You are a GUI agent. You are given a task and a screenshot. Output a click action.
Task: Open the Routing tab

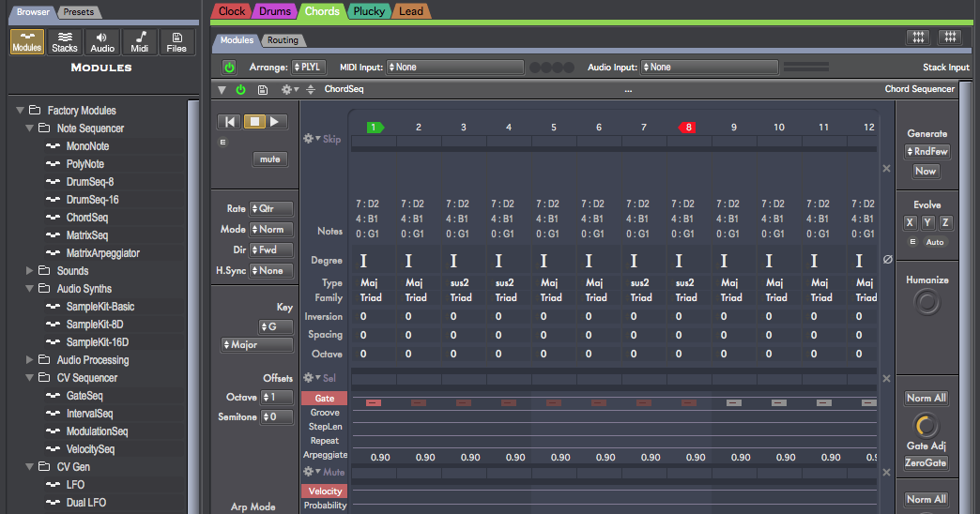coord(283,40)
